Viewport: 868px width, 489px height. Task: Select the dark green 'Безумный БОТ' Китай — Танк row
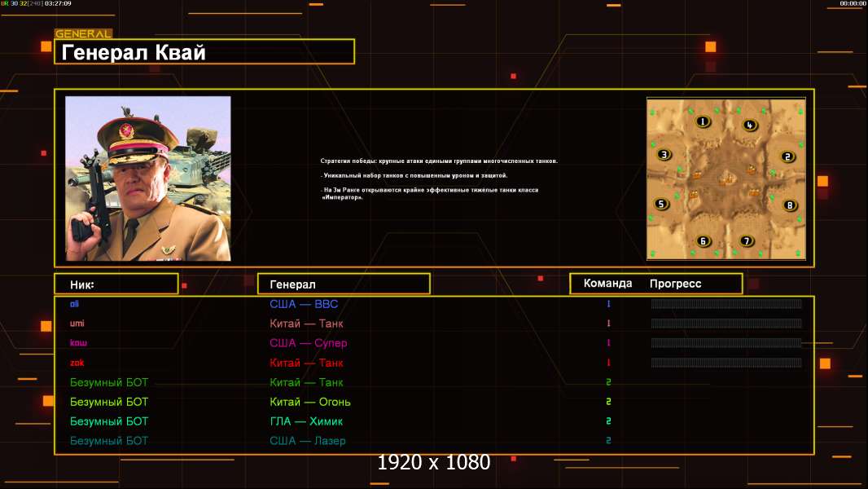pyautogui.click(x=109, y=382)
